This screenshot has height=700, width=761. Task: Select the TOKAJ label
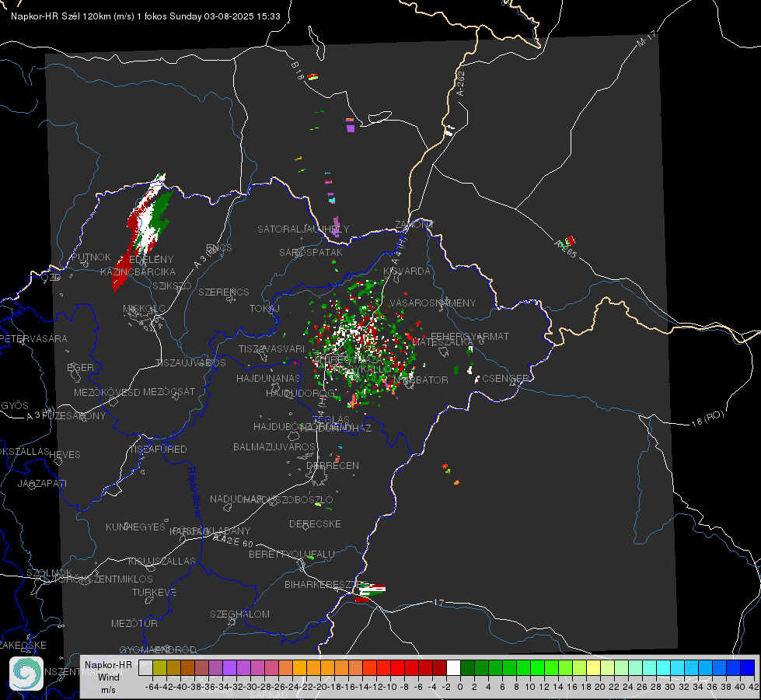264,309
